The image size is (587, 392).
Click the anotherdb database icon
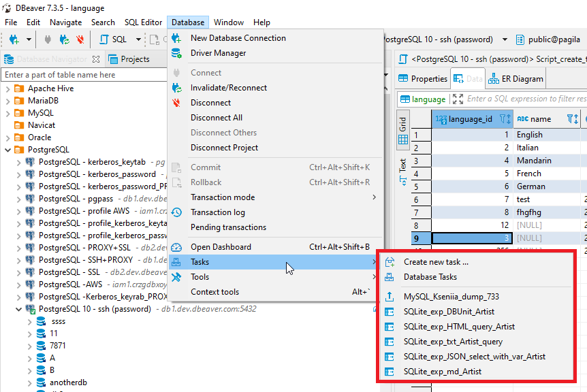(x=41, y=382)
